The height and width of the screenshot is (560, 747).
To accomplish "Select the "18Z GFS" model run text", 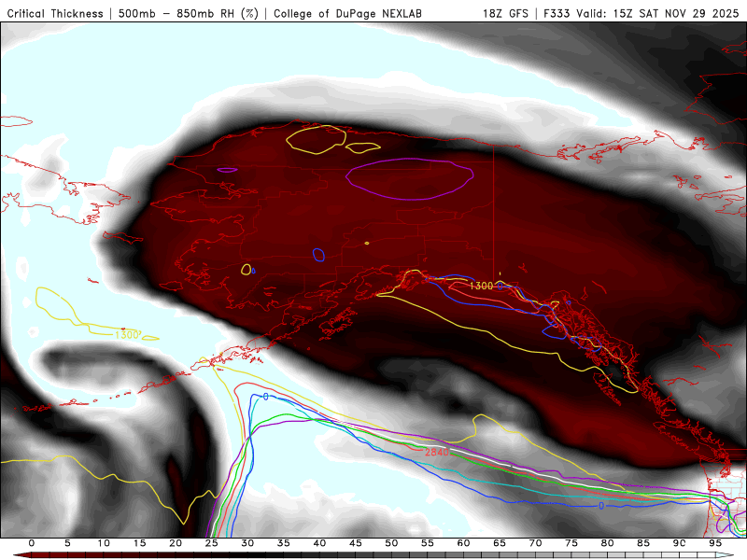I will tap(505, 13).
